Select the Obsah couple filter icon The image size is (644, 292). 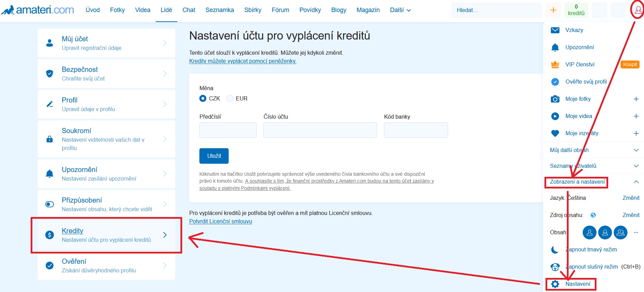pos(621,232)
